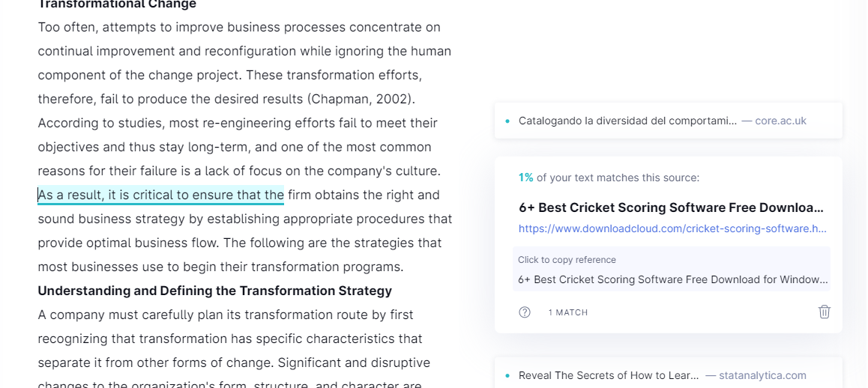Click the '(Chapman, 2002)' citation text

pyautogui.click(x=361, y=99)
